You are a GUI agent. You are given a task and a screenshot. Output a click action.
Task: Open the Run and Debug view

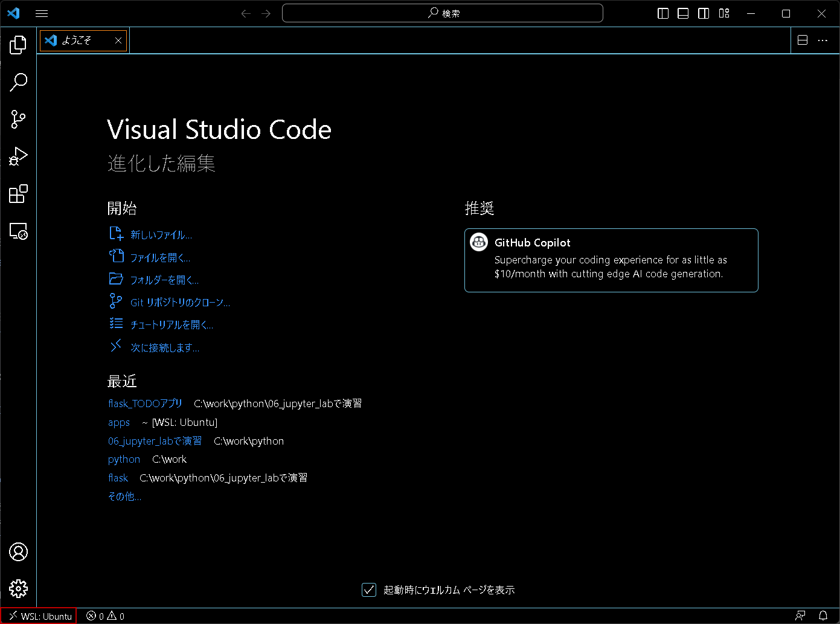click(x=18, y=157)
